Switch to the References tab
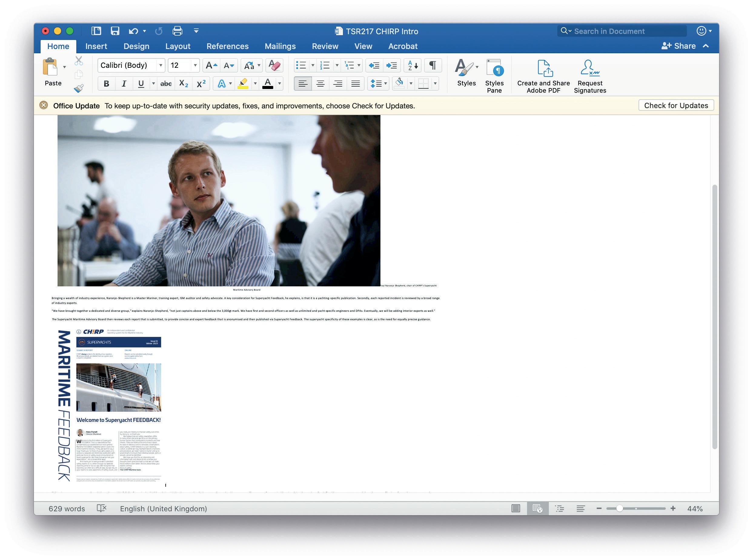 [x=227, y=46]
